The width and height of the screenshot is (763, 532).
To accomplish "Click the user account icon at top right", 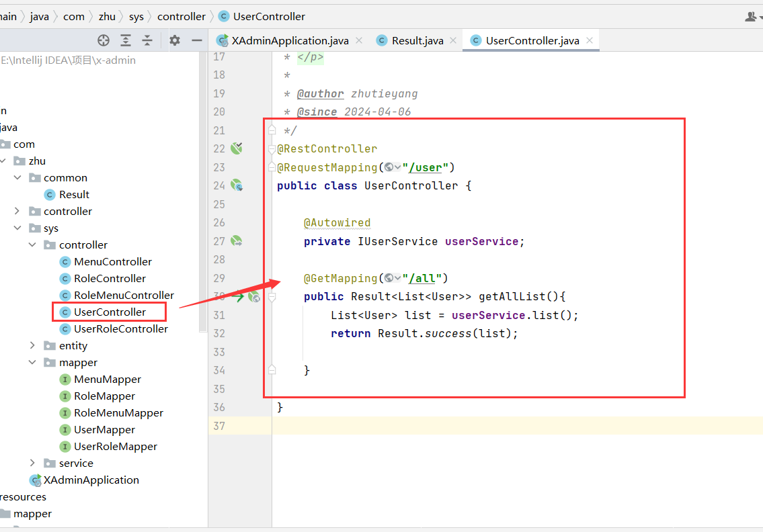I will tap(751, 17).
